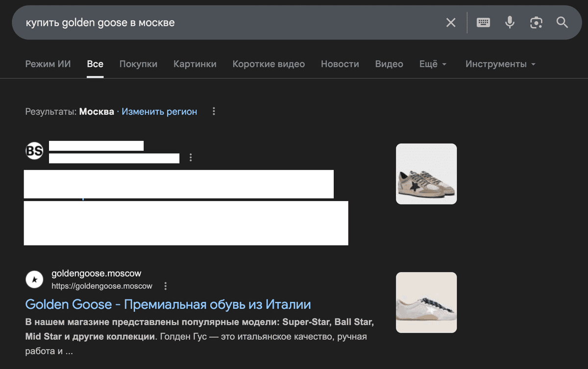This screenshot has height=369, width=588.
Task: Click the snippet starting В нашем магазине представлены
Action: (199, 337)
